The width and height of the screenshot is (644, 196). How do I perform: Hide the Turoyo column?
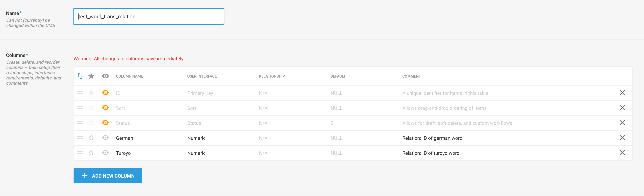(x=105, y=153)
